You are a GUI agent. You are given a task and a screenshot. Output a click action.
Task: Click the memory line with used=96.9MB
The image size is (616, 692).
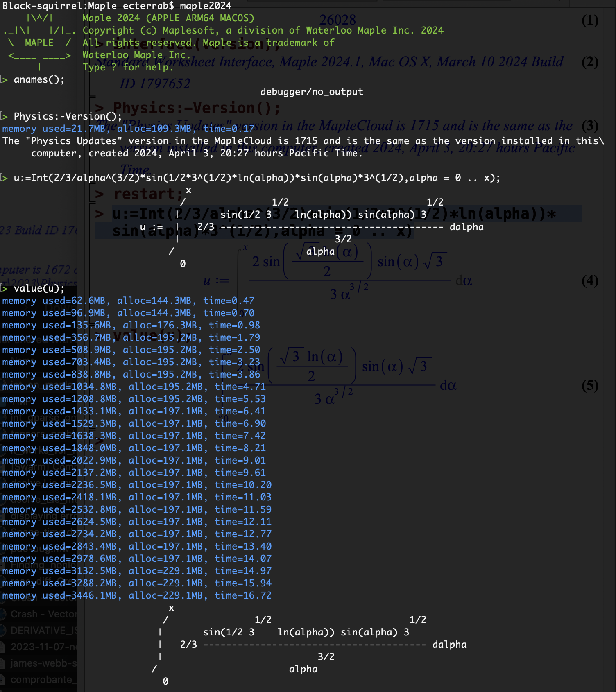point(128,313)
